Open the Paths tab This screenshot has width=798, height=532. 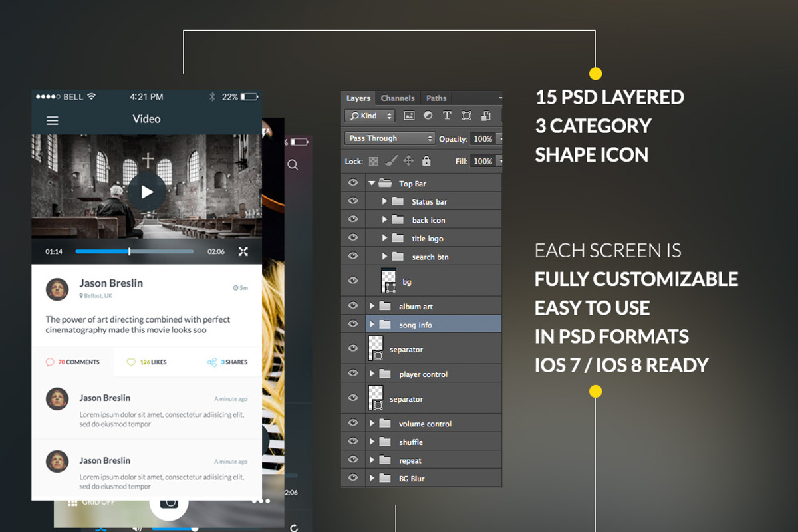pos(436,98)
